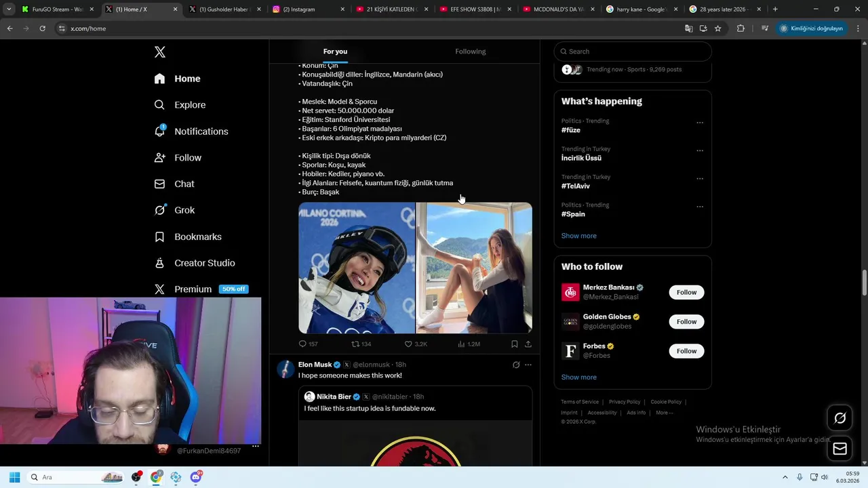Go to Home in sidebar

pos(177,79)
